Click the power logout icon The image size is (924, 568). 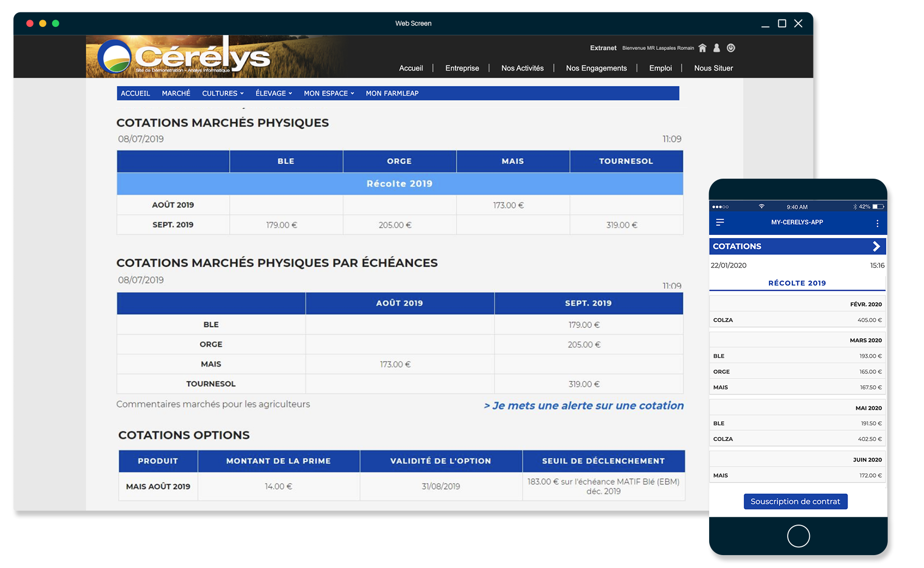pyautogui.click(x=731, y=48)
